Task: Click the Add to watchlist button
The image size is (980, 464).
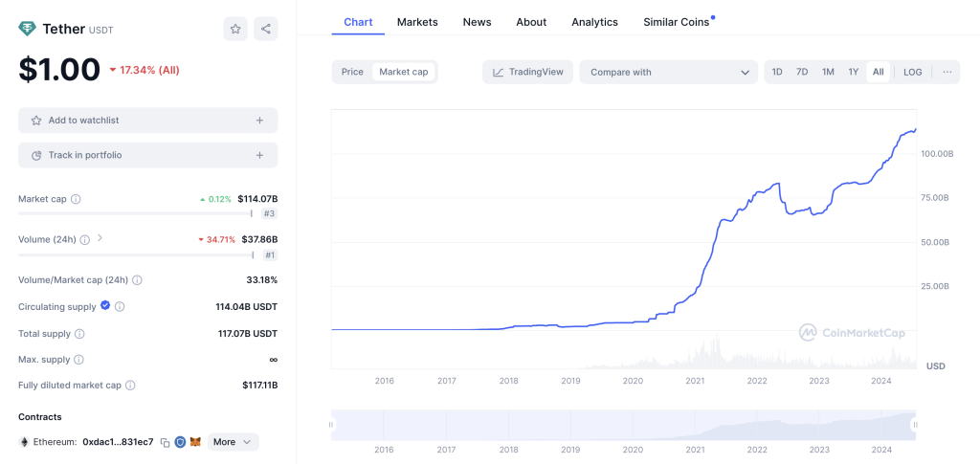Action: point(148,120)
